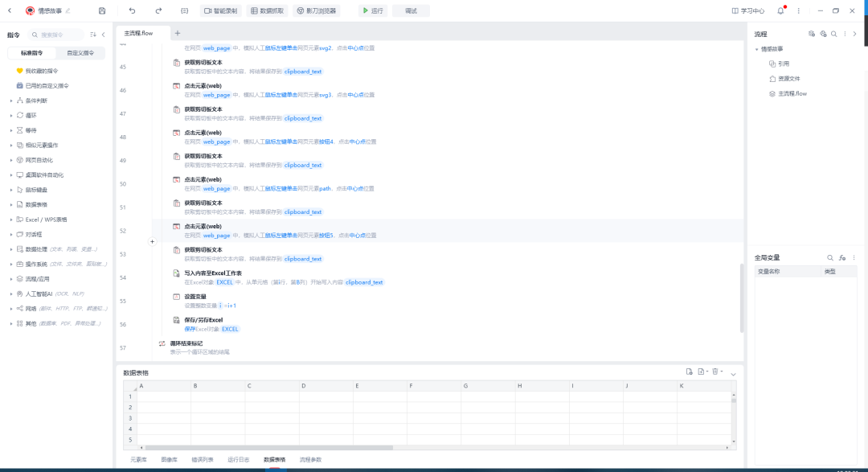Viewport: 868px width, 472px height.
Task: Click the export icon in 数据表格 header
Action: point(702,371)
